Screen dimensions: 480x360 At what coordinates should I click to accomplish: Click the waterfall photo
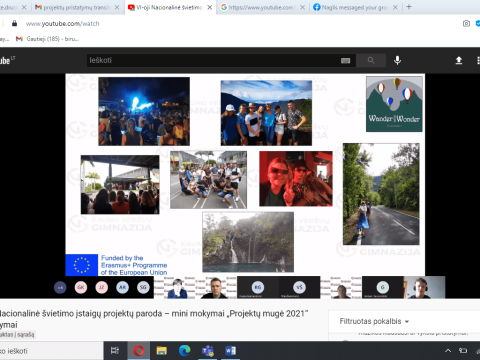(248, 242)
